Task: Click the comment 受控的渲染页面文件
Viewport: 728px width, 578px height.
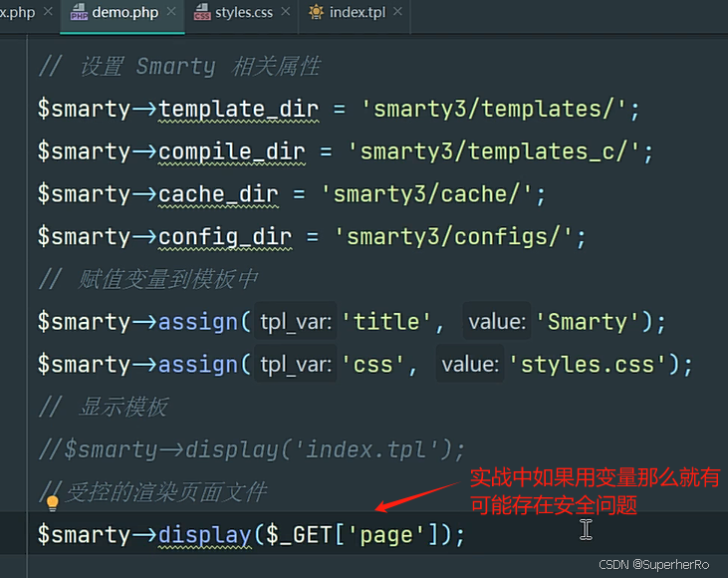Action: (153, 492)
